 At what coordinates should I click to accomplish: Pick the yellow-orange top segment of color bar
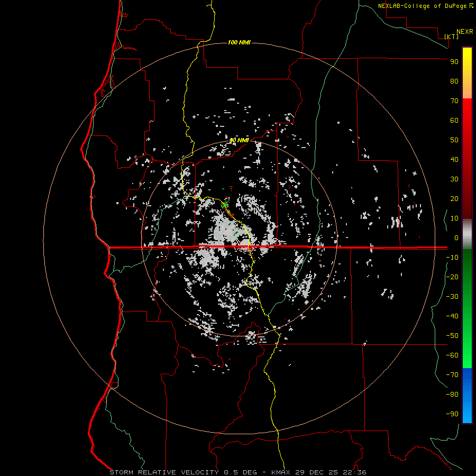(467, 73)
